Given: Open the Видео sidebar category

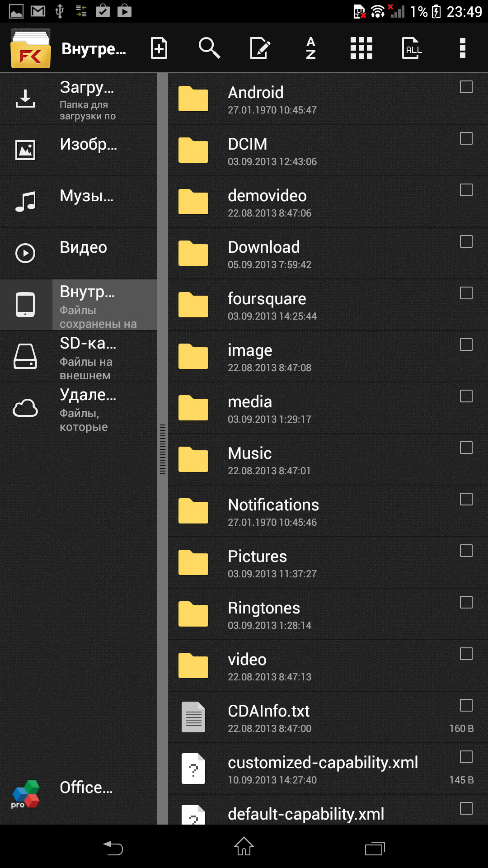Looking at the screenshot, I should pos(79,253).
